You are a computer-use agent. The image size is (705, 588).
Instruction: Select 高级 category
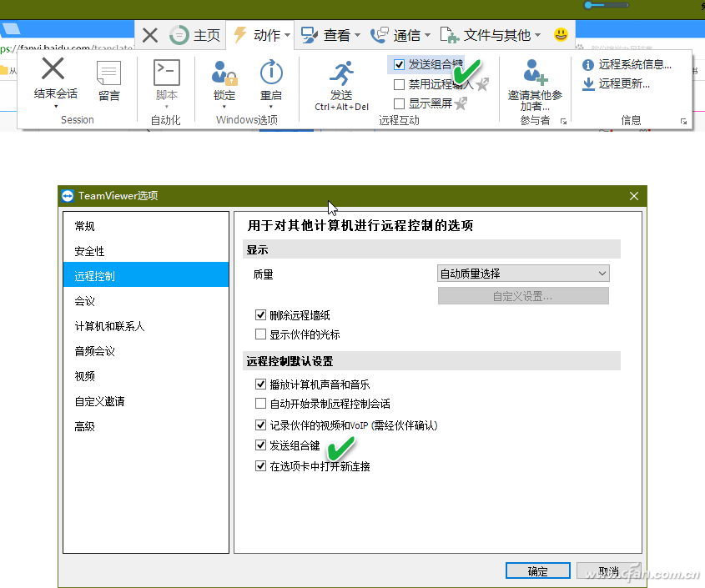coord(146,426)
